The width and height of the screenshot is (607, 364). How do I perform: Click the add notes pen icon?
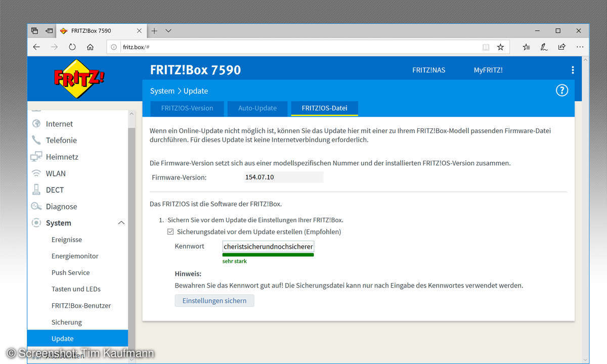point(544,47)
